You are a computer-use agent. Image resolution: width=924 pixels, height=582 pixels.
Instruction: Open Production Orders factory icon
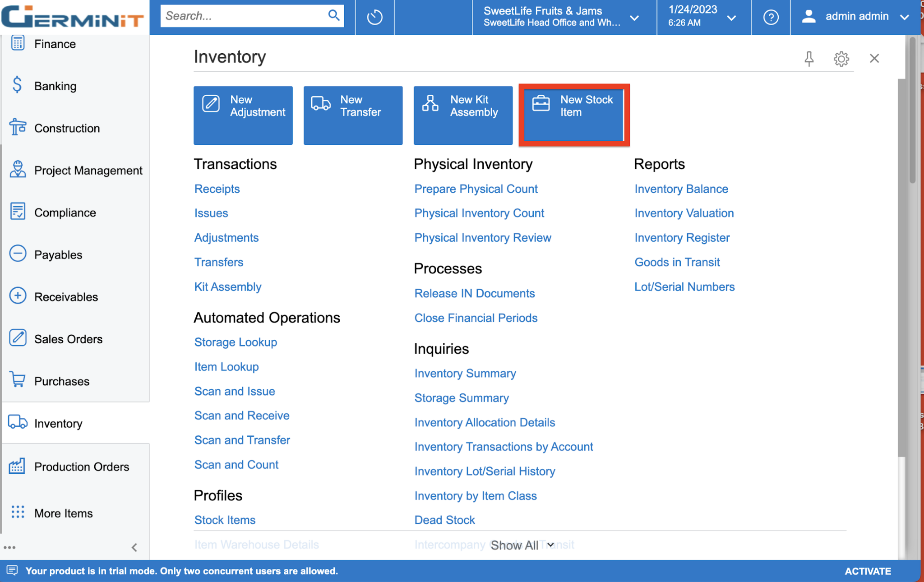(17, 466)
